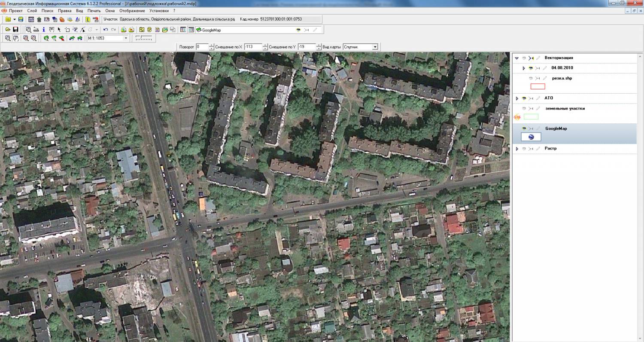Click the rectangle select tool icon
Image resolution: width=644 pixels, height=342 pixels.
point(67,30)
